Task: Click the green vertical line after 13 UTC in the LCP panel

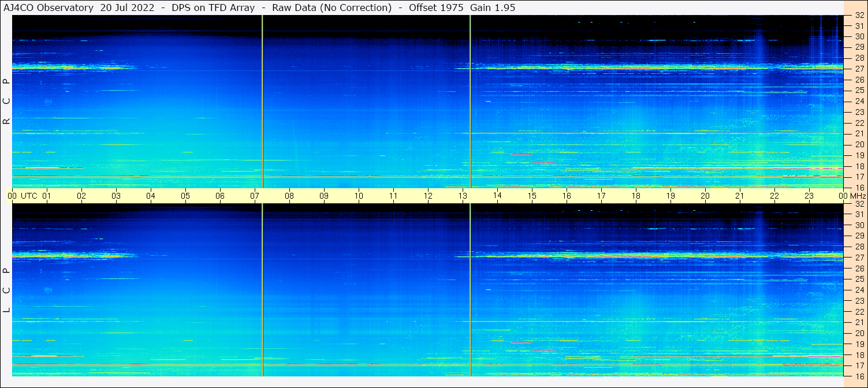Action: 470,290
